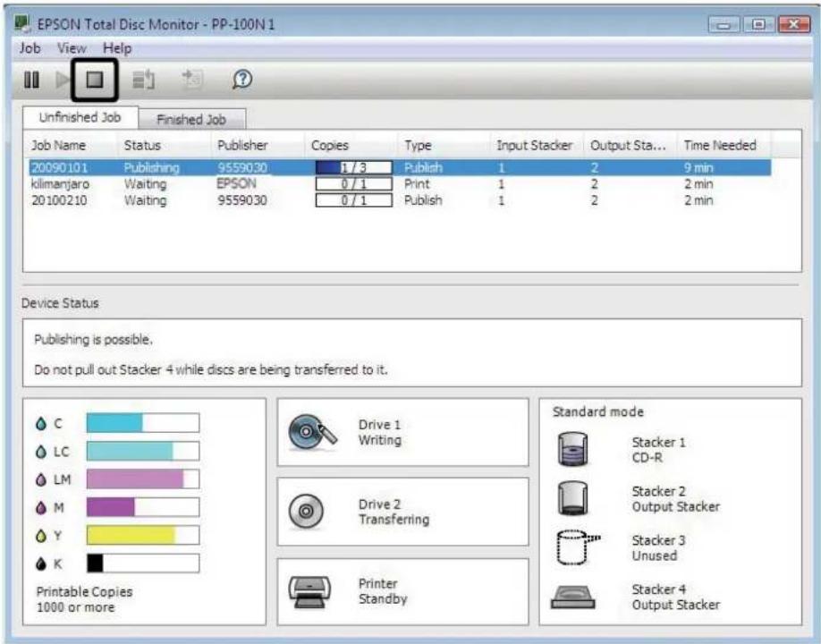The height and width of the screenshot is (644, 821).
Task: Click the LM ink drop icon
Action: [x=41, y=479]
